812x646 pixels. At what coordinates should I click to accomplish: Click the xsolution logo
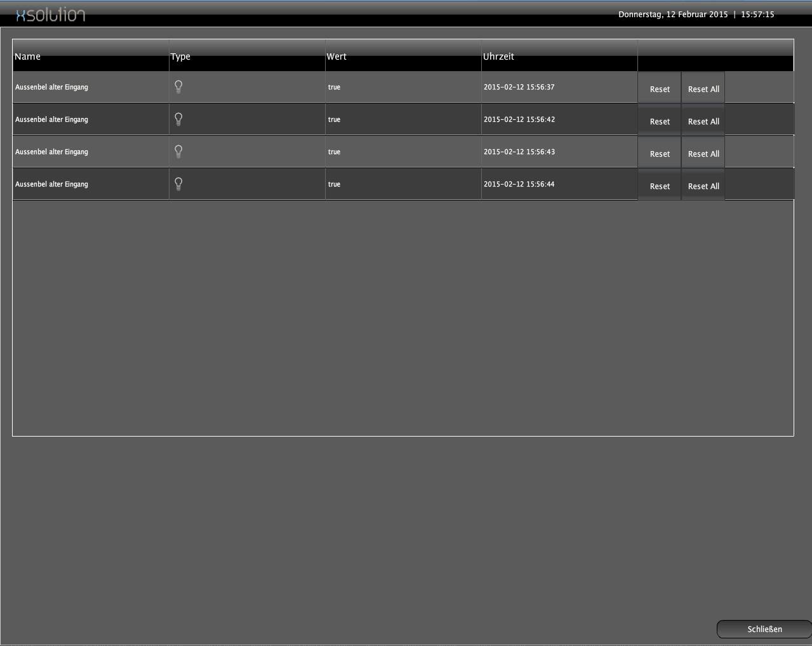pos(50,15)
